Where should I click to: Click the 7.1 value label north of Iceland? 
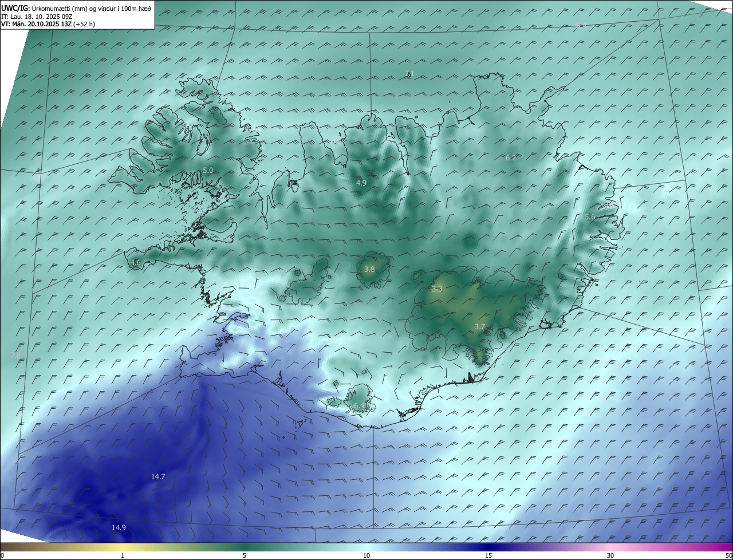pos(409,73)
